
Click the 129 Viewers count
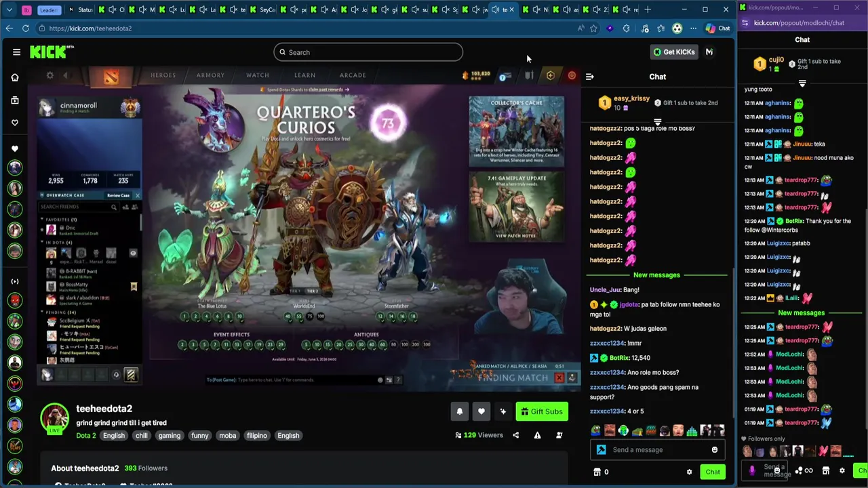[479, 435]
